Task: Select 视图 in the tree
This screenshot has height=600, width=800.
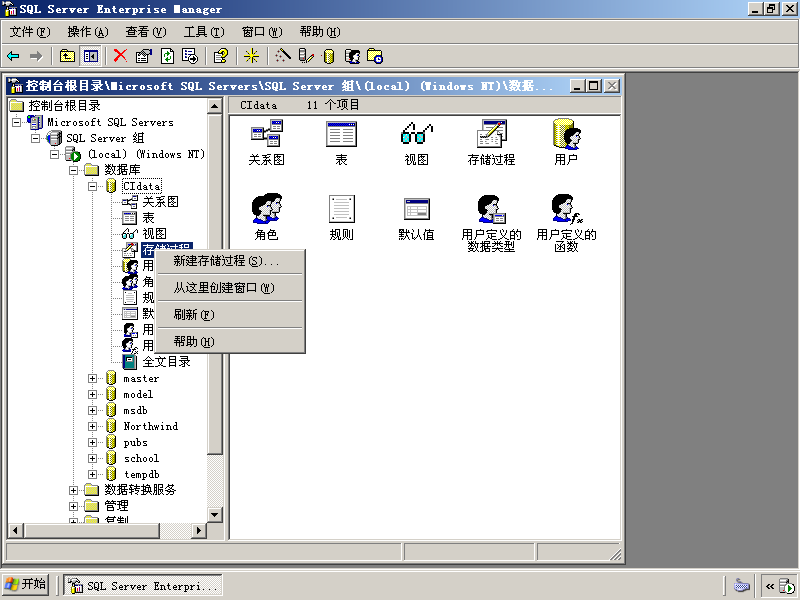Action: point(154,234)
